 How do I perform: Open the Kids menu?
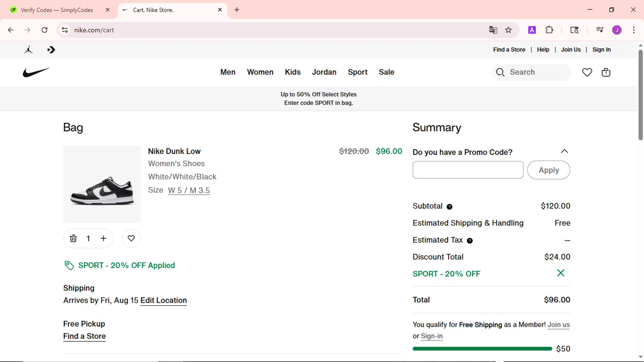293,72
